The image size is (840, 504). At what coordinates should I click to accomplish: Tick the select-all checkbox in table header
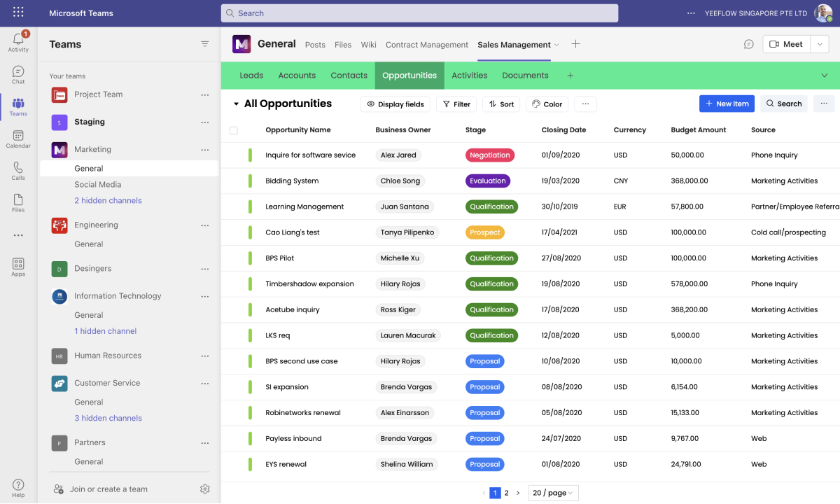point(234,130)
